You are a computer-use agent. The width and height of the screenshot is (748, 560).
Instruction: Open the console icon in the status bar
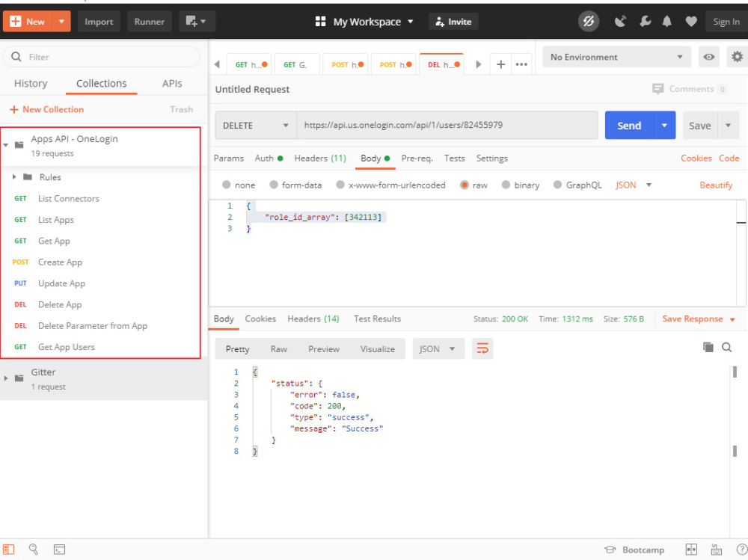pyautogui.click(x=59, y=550)
